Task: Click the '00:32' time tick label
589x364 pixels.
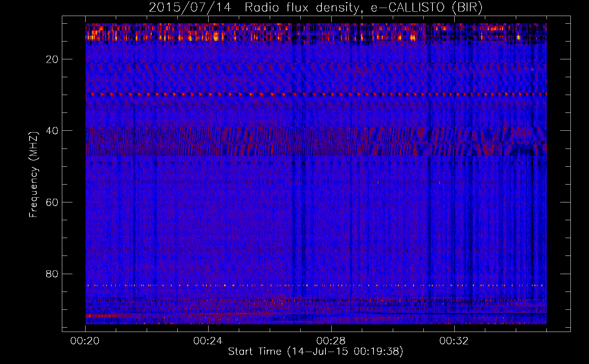Action: (x=454, y=341)
